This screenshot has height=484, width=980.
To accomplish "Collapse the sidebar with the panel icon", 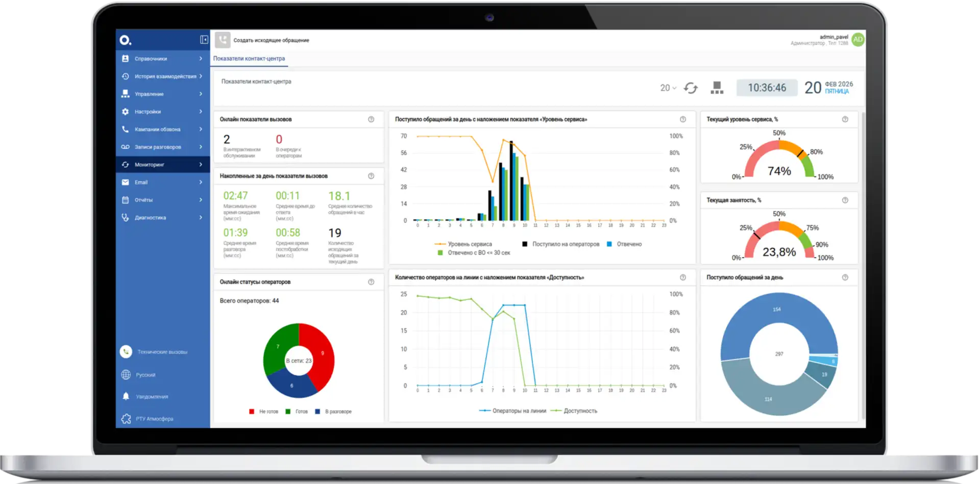I will tap(204, 40).
